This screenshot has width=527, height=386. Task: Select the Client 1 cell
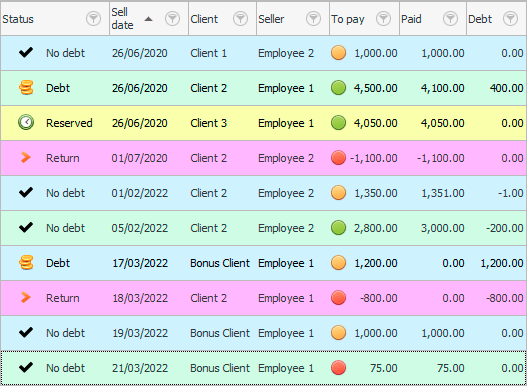[x=222, y=53]
